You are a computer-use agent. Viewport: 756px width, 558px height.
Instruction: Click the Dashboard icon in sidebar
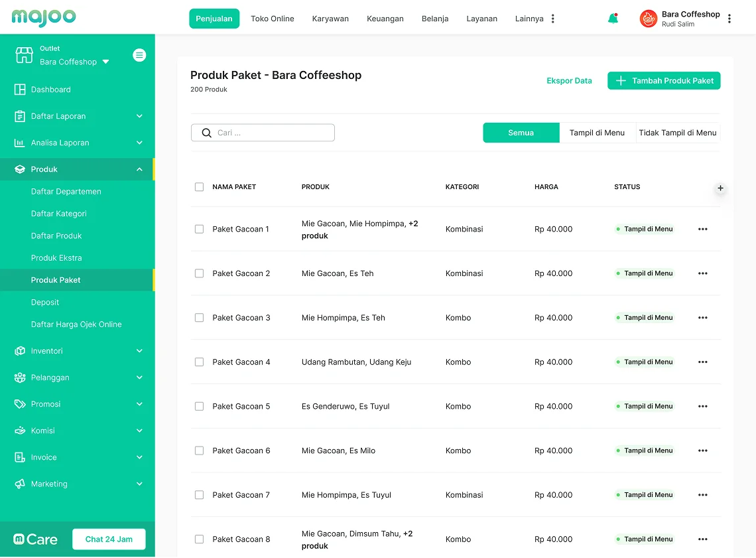click(20, 90)
